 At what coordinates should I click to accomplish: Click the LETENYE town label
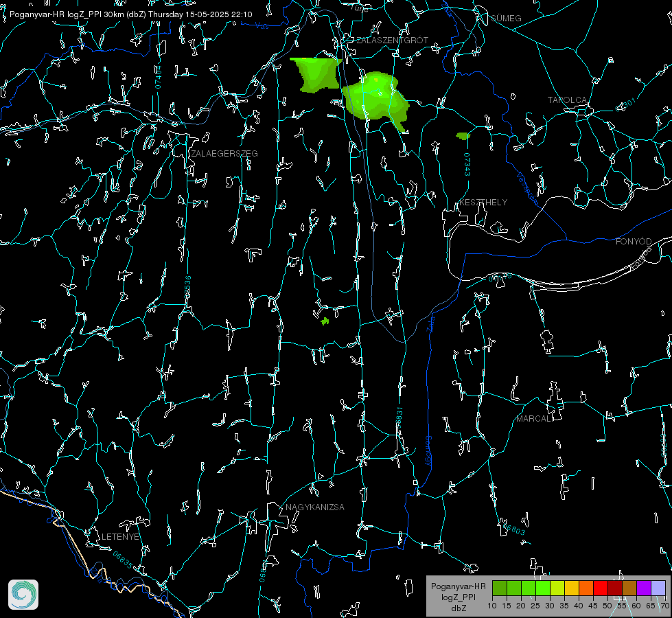[x=120, y=536]
